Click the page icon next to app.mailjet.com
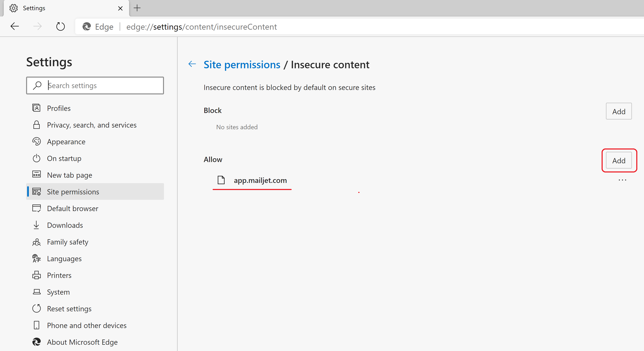Viewport: 644px width, 351px height. coord(221,180)
